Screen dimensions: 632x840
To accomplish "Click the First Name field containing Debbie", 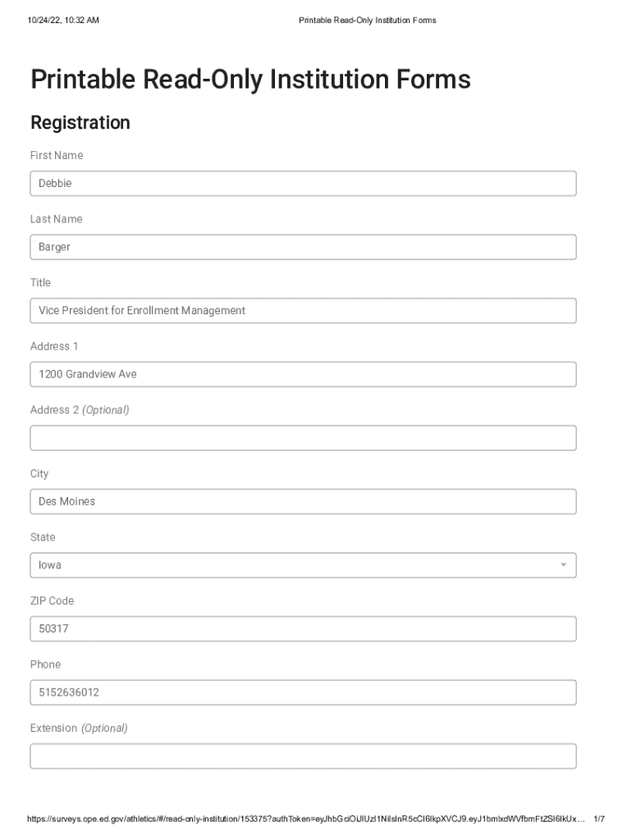I will point(303,183).
